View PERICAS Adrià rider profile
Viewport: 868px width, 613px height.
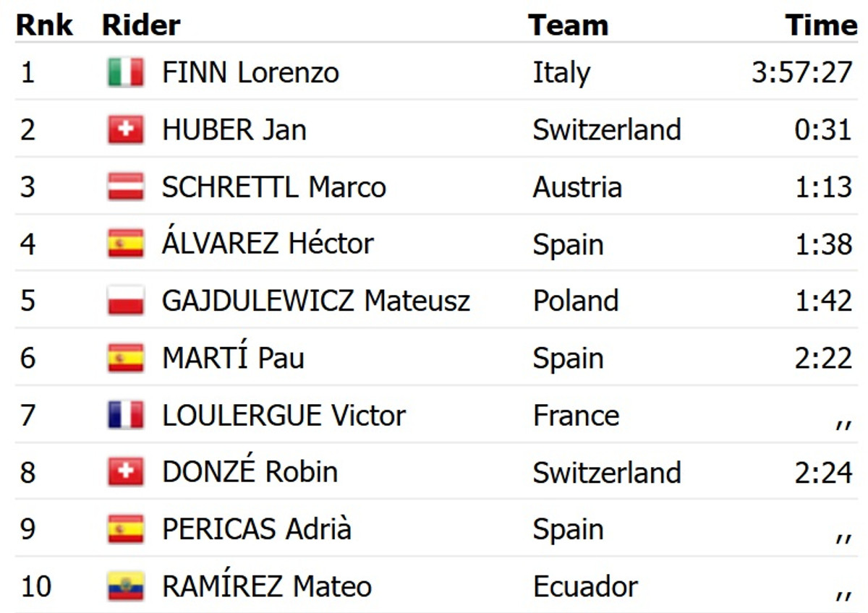[x=256, y=529]
